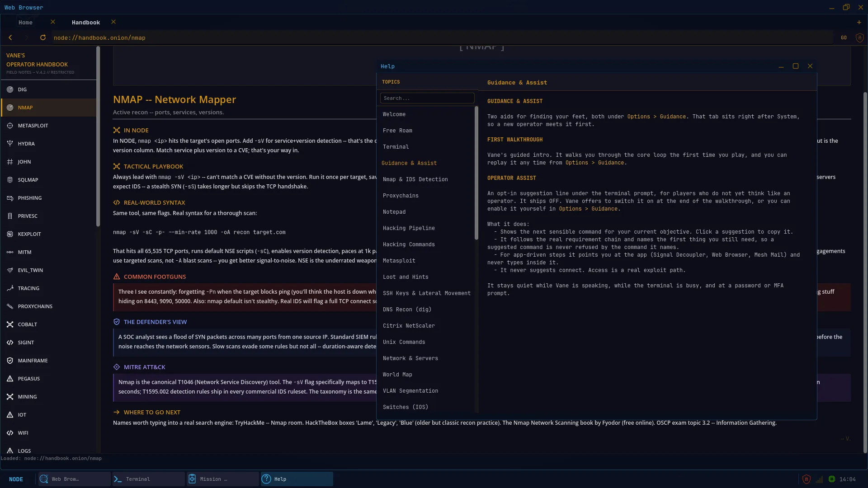
Task: Maximize the Help window
Action: click(x=796, y=66)
